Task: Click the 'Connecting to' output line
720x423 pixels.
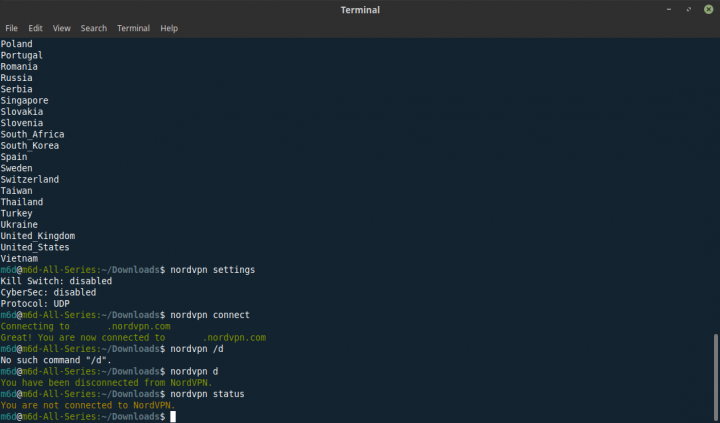Action: point(85,326)
